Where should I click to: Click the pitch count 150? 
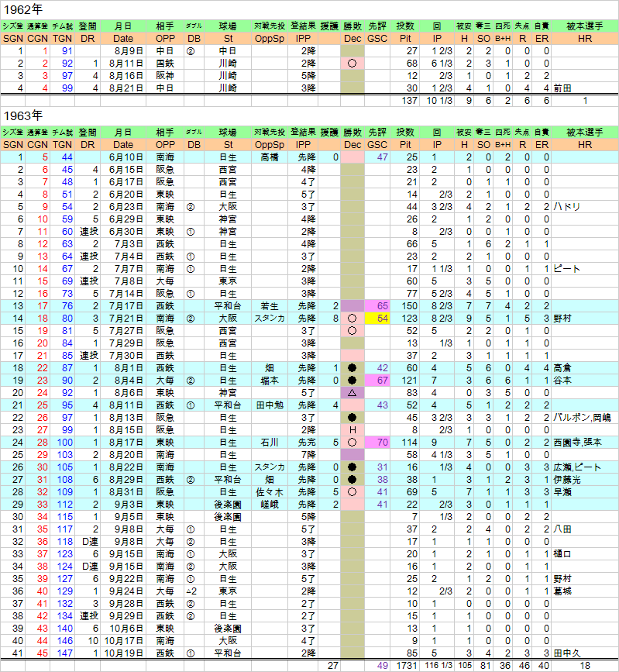[404, 306]
